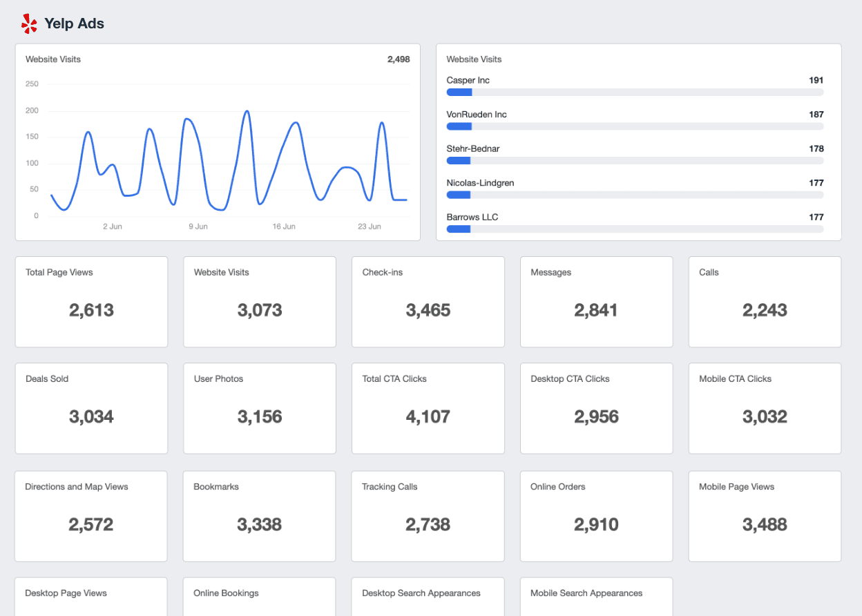
Task: Select the Nicolas-Lindgren entry
Action: pyautogui.click(x=478, y=182)
